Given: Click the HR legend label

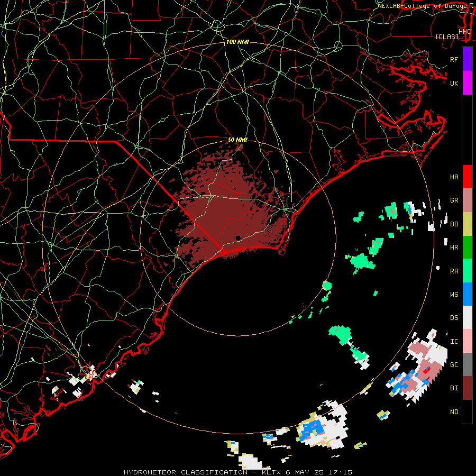Looking at the screenshot, I should click(454, 248).
